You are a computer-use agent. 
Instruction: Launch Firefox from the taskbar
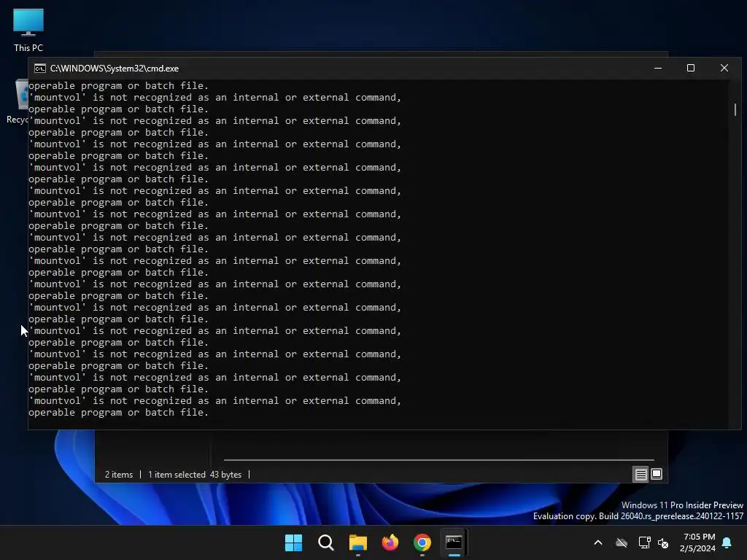click(x=390, y=542)
